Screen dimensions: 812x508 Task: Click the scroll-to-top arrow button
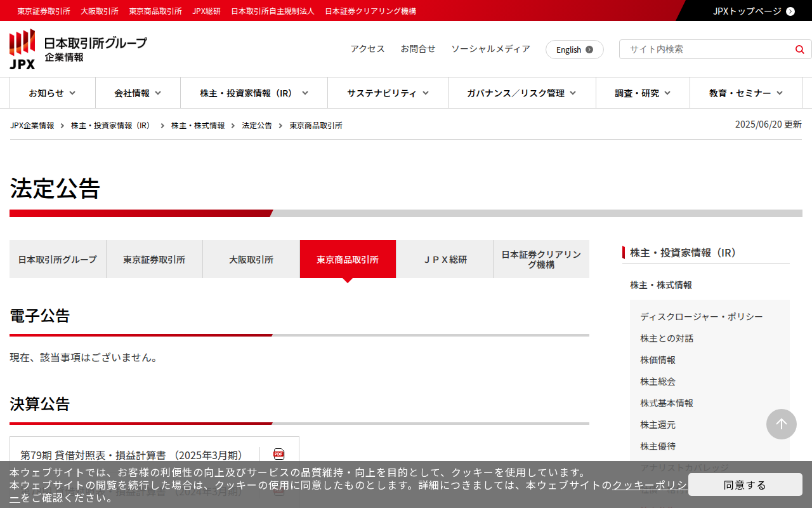pyautogui.click(x=781, y=424)
